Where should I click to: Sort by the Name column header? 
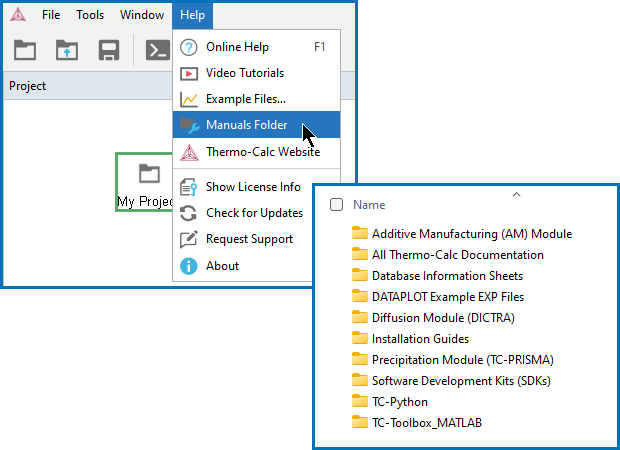369,205
